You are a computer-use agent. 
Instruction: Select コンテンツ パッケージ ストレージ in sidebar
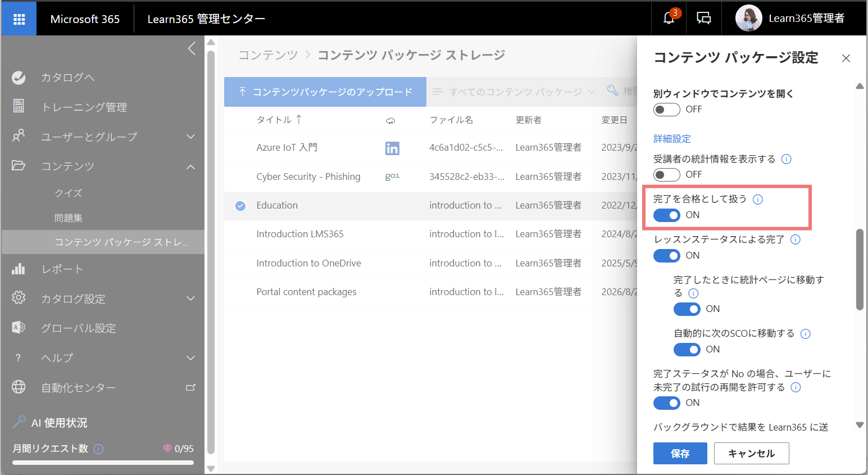click(103, 242)
